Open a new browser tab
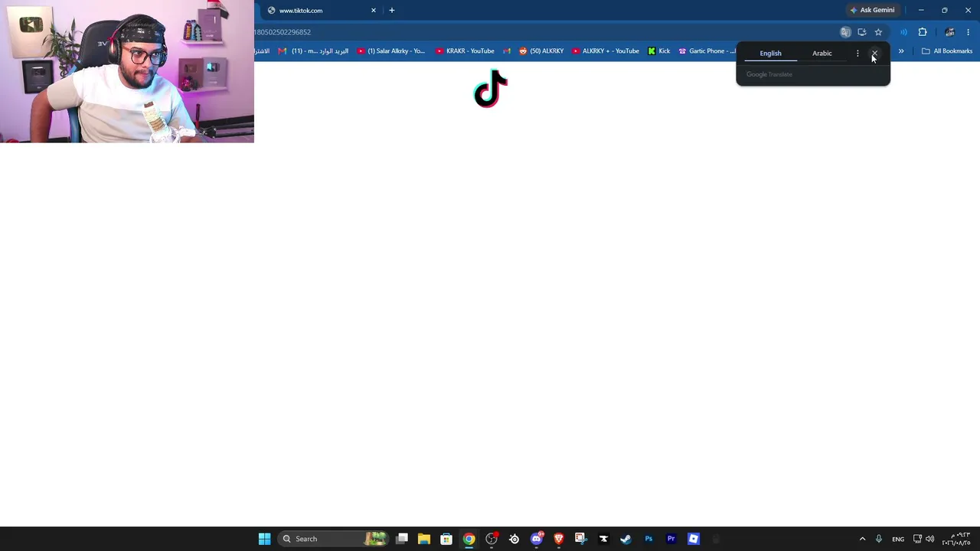This screenshot has width=980, height=551. 392,11
